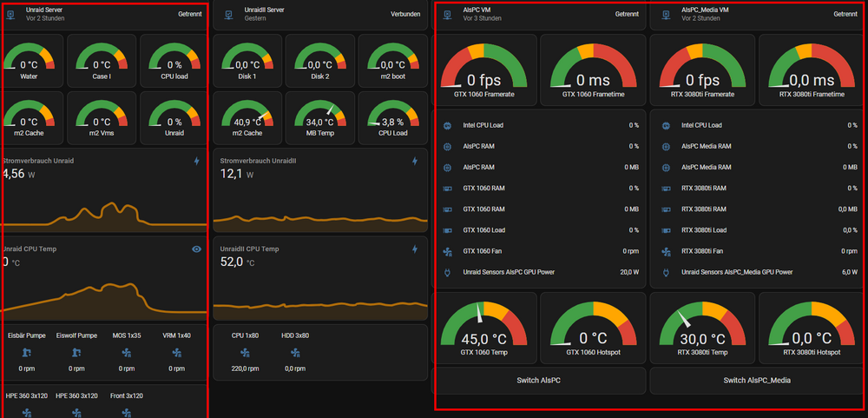
Task: Open the m2 boot gauge
Action: [x=392, y=61]
